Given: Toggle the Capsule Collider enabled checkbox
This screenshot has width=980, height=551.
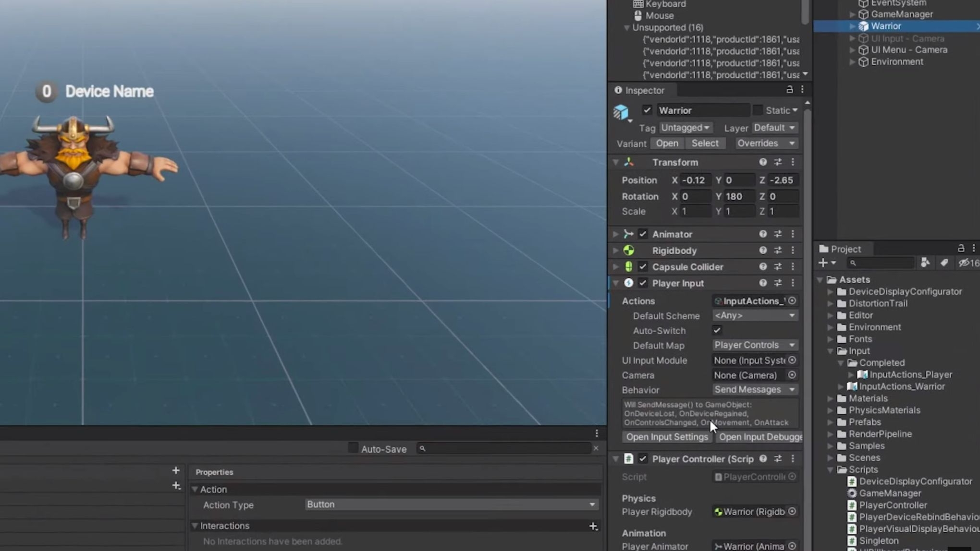Looking at the screenshot, I should [643, 267].
